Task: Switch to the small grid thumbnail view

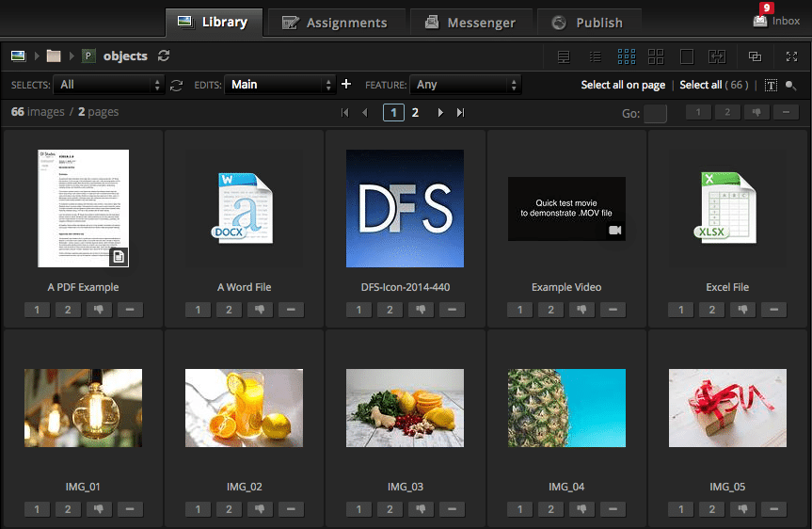Action: [x=626, y=56]
